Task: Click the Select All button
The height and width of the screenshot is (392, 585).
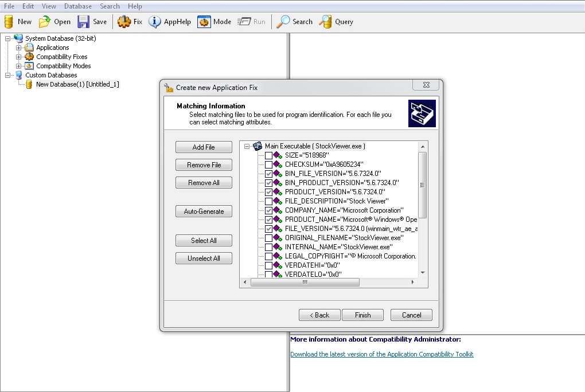Action: coord(204,240)
